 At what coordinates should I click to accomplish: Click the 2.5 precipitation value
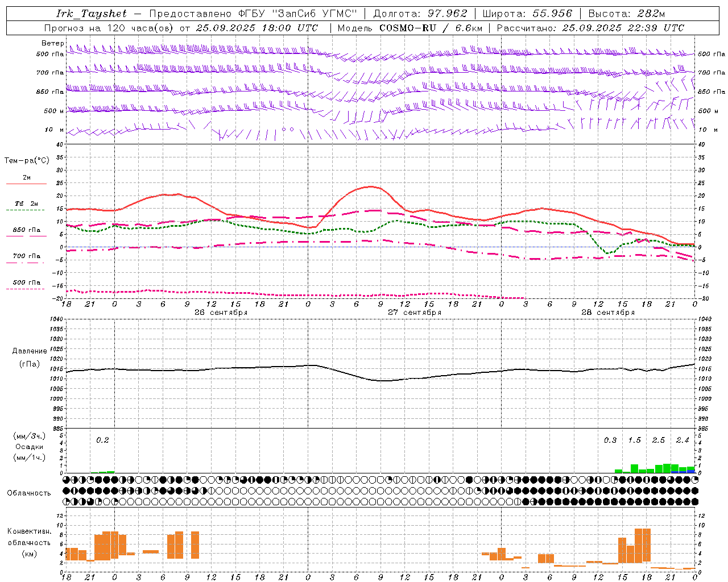point(659,440)
